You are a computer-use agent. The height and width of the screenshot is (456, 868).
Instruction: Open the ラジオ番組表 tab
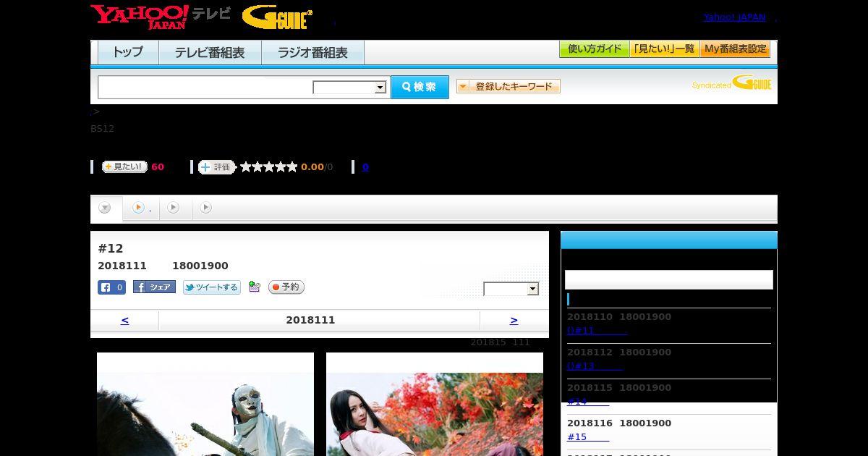[x=312, y=52]
